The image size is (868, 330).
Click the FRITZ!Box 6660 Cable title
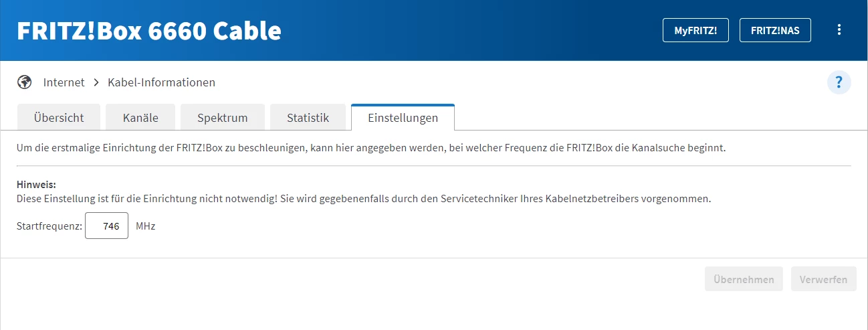click(x=149, y=31)
